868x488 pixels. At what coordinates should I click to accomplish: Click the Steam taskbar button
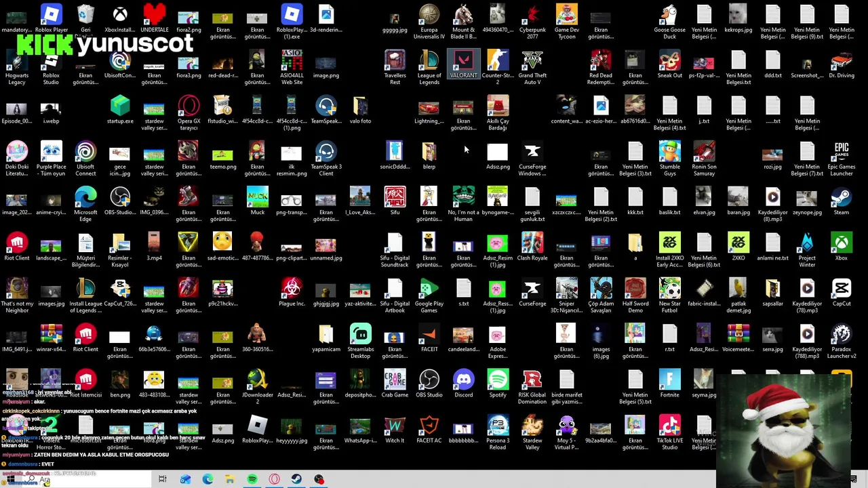tap(296, 480)
